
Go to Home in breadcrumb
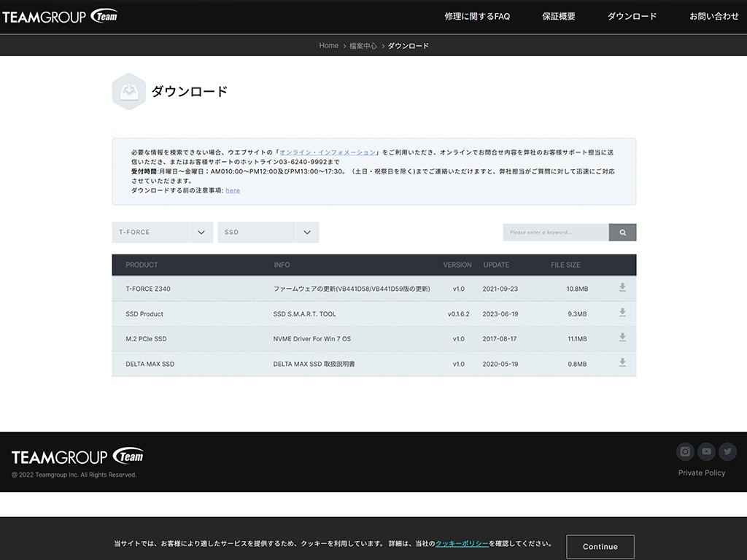point(328,45)
